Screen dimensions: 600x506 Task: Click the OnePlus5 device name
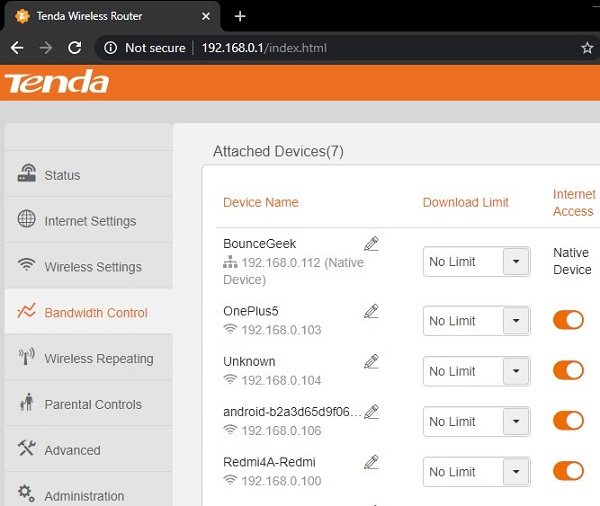pos(251,311)
